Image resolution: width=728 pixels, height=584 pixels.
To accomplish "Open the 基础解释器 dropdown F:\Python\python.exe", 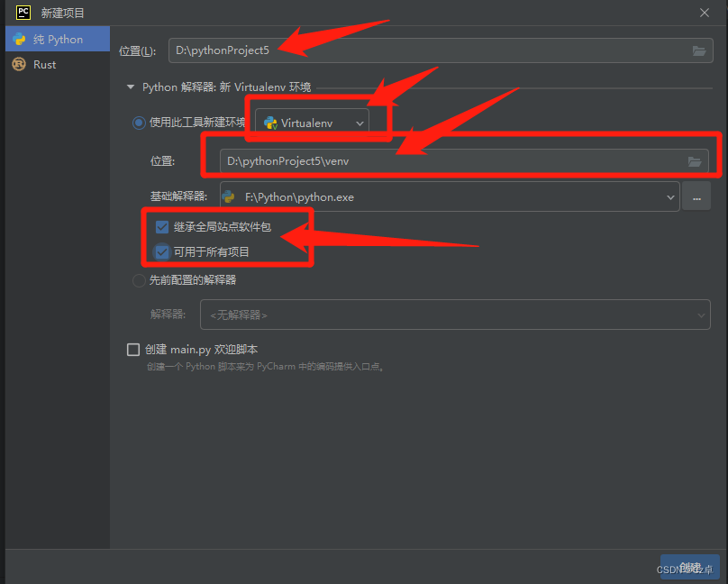I will [450, 196].
